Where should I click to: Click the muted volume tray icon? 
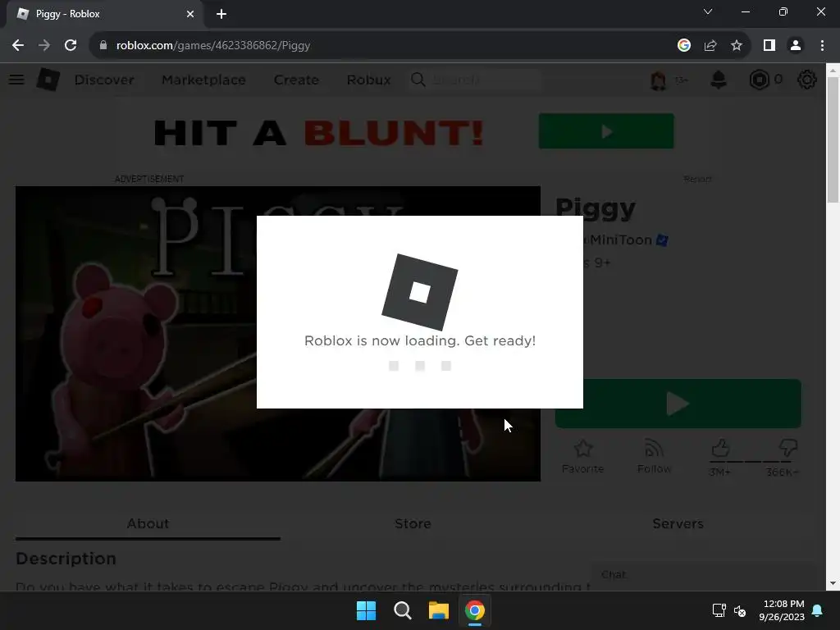[x=740, y=610]
